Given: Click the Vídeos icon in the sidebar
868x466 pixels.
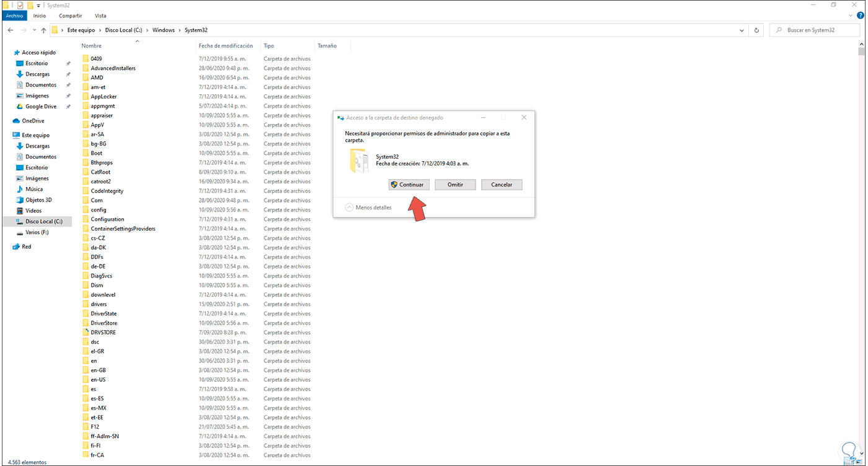Looking at the screenshot, I should point(20,211).
